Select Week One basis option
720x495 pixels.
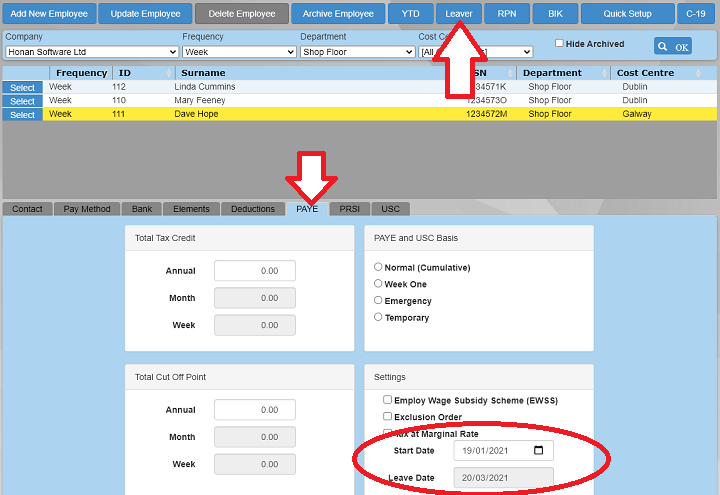coord(378,284)
